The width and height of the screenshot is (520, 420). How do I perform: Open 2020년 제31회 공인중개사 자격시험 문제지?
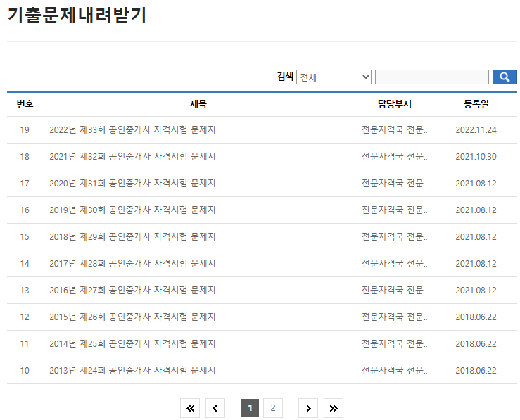[132, 184]
